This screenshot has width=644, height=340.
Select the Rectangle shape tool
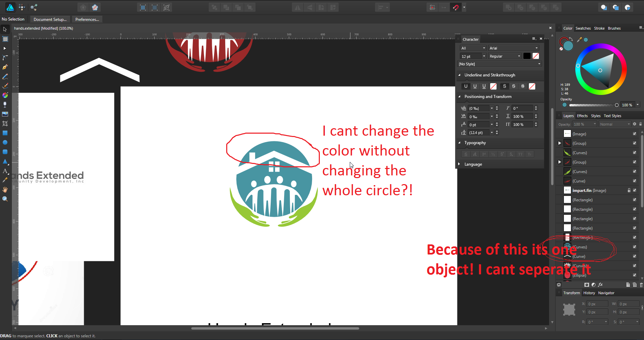pos(5,133)
